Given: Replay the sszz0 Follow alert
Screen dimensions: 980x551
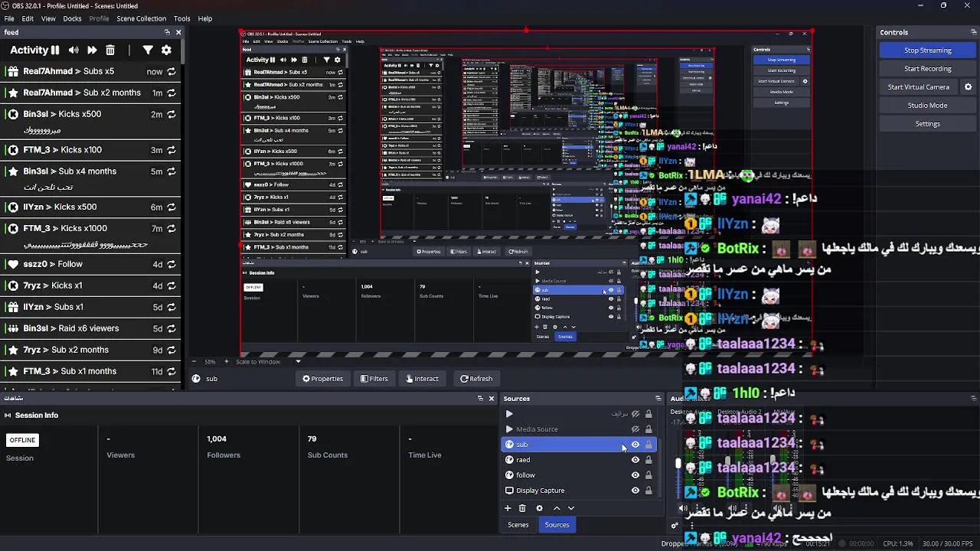Looking at the screenshot, I should [x=171, y=264].
